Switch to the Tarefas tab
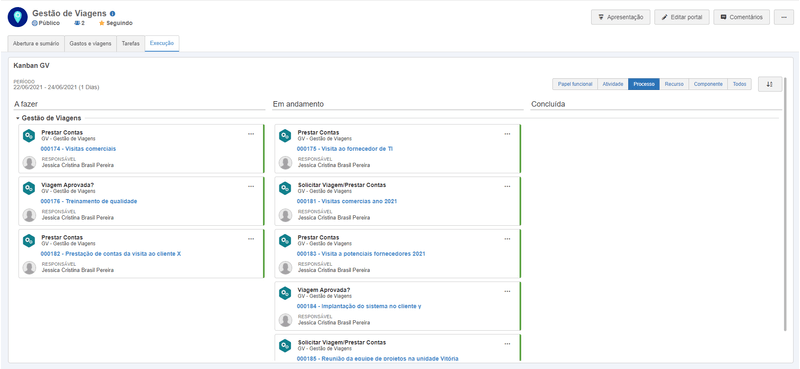 coord(131,44)
